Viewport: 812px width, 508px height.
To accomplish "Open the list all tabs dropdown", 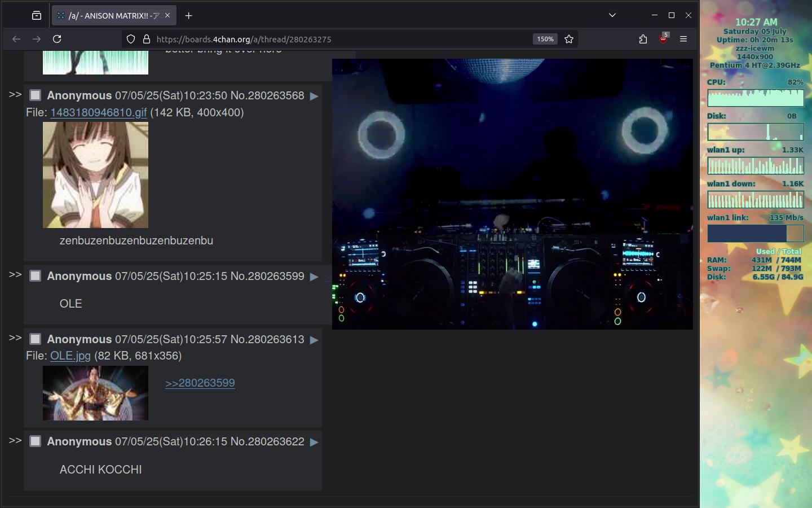I will 612,15.
